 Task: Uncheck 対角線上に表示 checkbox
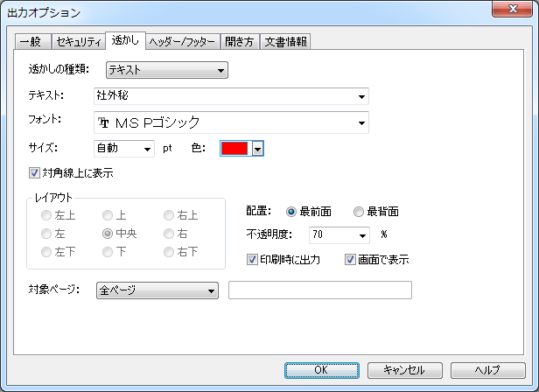pyautogui.click(x=35, y=173)
